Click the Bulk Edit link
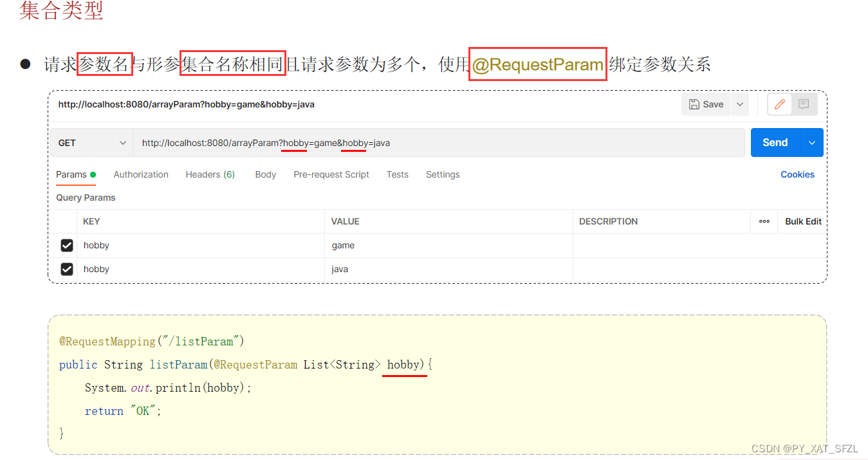The height and width of the screenshot is (460, 868). [803, 221]
